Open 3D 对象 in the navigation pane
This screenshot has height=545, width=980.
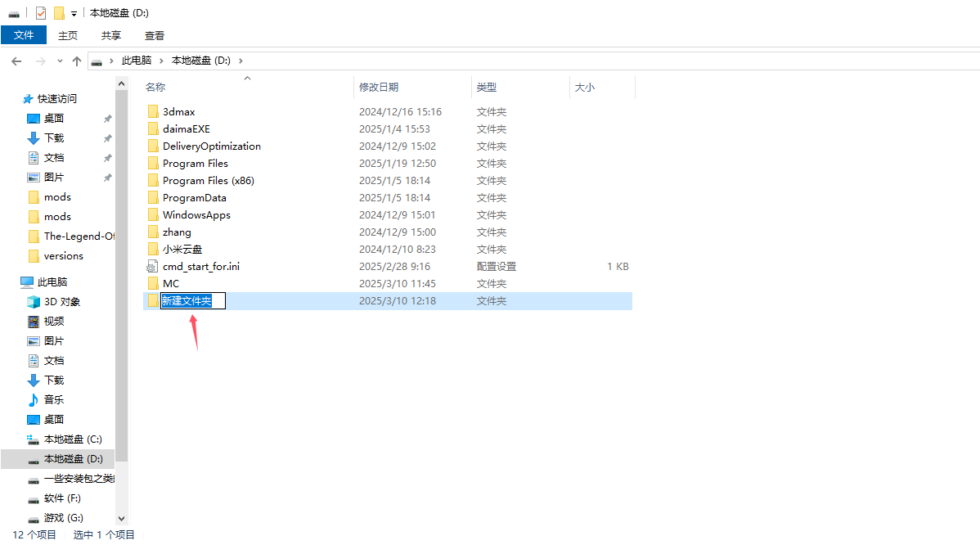point(61,302)
